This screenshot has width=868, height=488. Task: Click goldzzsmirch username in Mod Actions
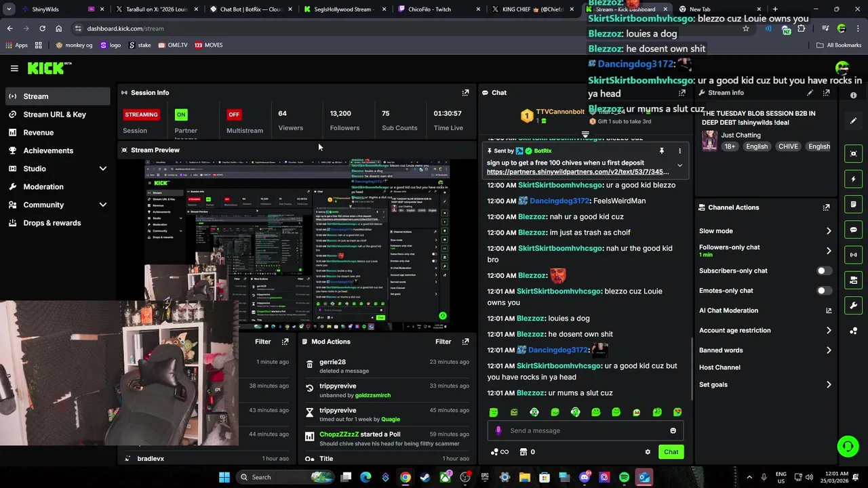[373, 395]
